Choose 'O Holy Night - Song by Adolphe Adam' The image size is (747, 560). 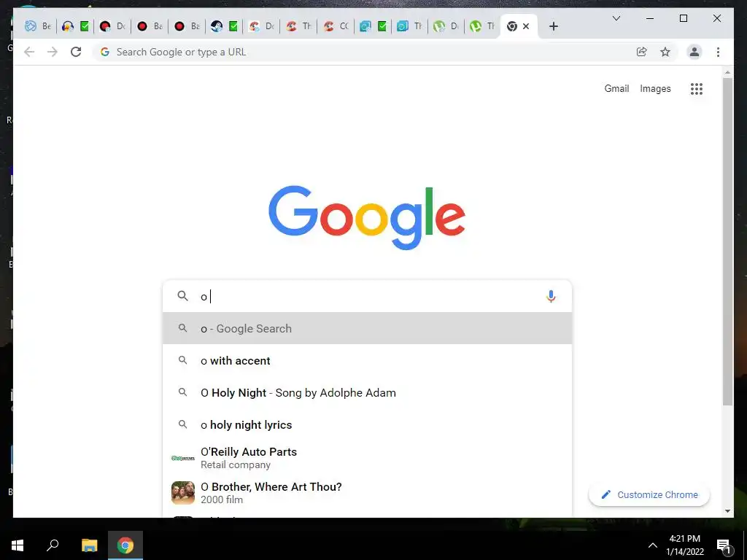tap(367, 393)
